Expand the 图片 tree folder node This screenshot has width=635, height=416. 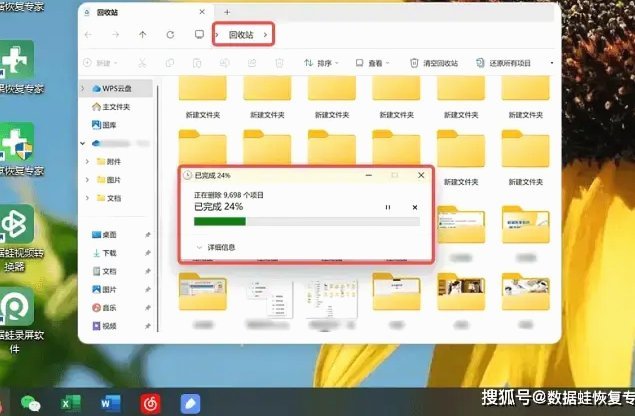87,180
